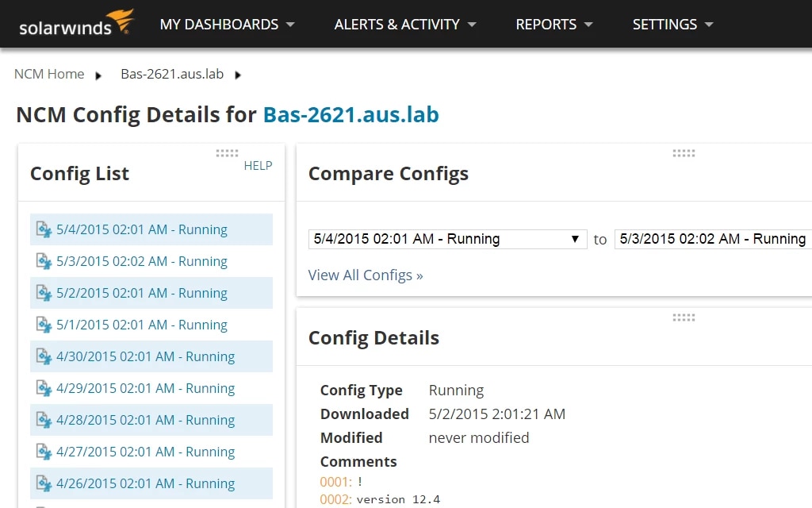This screenshot has height=508, width=812.
Task: Select the 5/1/2015 Running config entry
Action: tap(140, 325)
